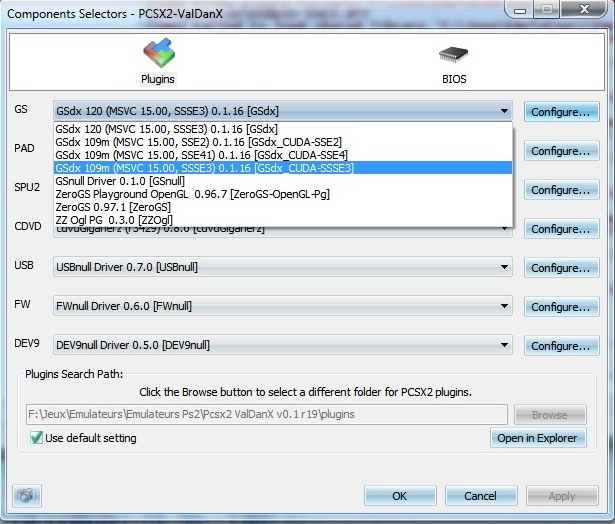
Task: Choose GSdx 109m SSE2 CUDA plugin
Action: click(x=283, y=142)
